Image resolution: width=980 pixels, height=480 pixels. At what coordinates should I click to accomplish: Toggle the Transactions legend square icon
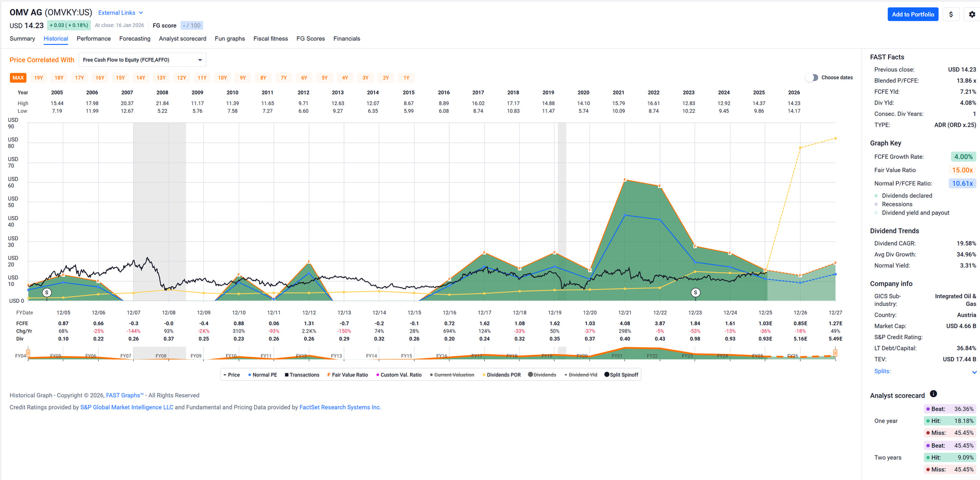tap(287, 375)
